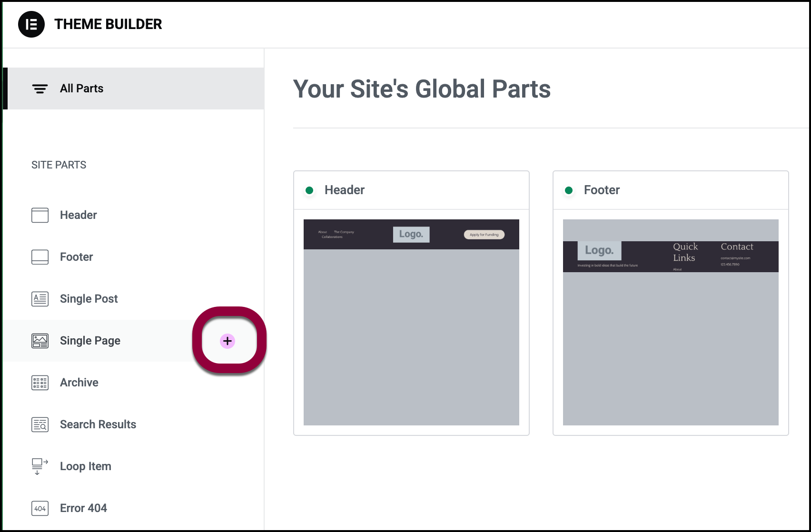Open the Header template preview thumbnail
This screenshot has width=811, height=532.
pyautogui.click(x=411, y=322)
